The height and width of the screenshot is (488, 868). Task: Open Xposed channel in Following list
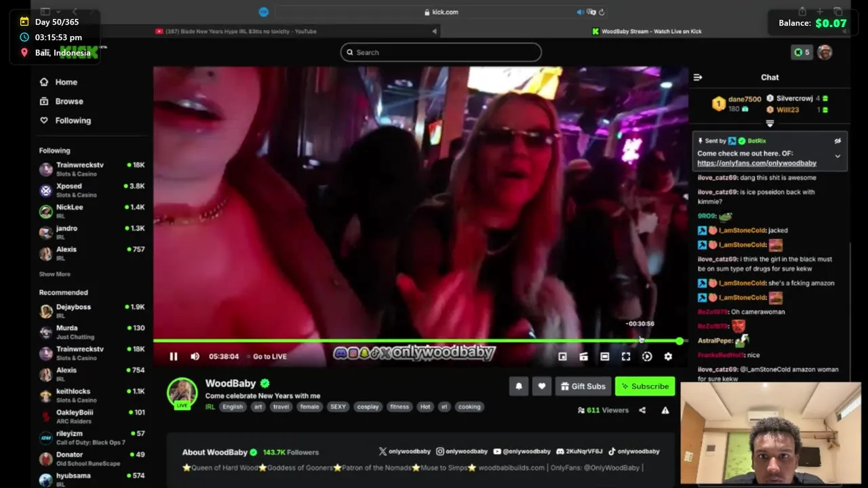coord(92,190)
